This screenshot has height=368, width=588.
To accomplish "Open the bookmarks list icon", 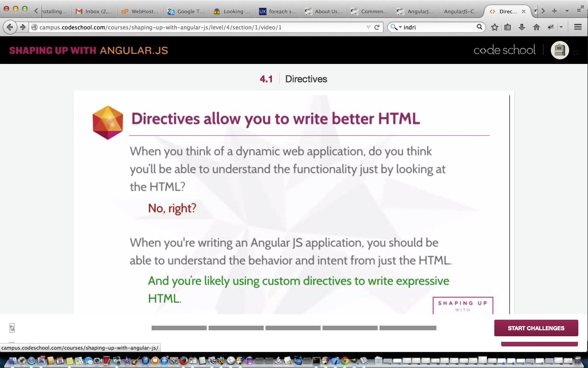I will (508, 27).
